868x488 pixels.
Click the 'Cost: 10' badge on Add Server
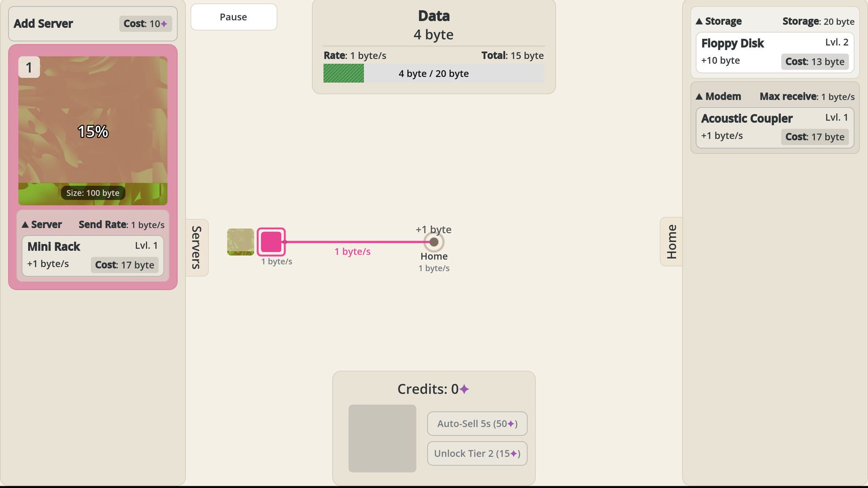pos(146,23)
